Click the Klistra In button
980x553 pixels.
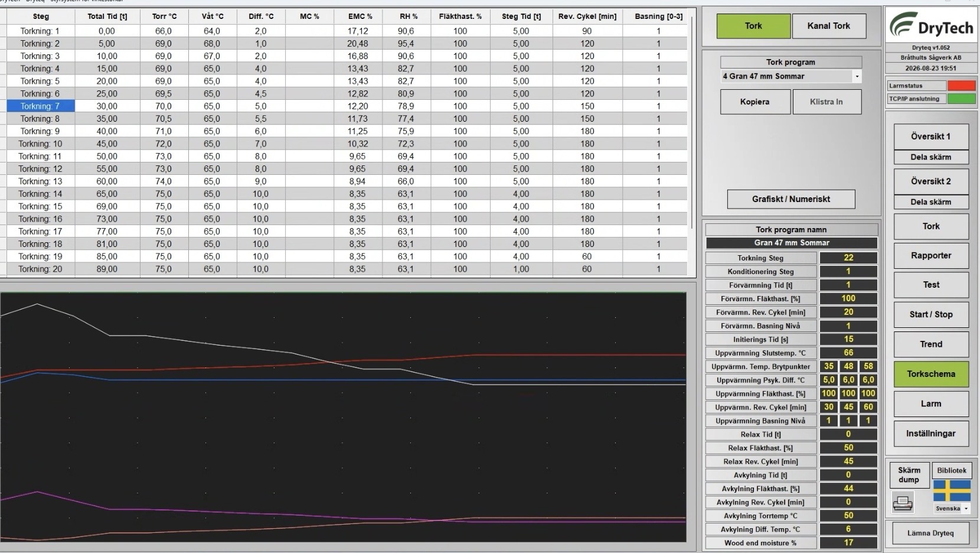826,102
